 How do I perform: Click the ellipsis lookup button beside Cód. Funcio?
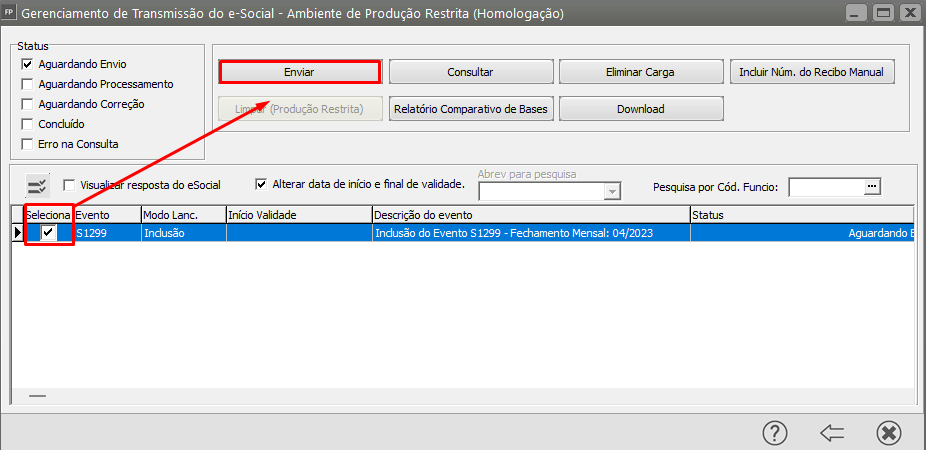[x=873, y=187]
